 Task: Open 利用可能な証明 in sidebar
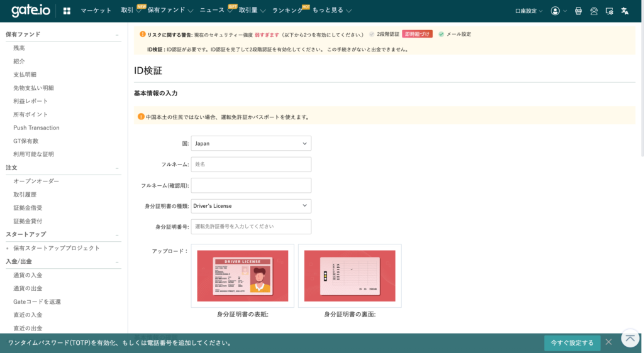[x=33, y=154]
